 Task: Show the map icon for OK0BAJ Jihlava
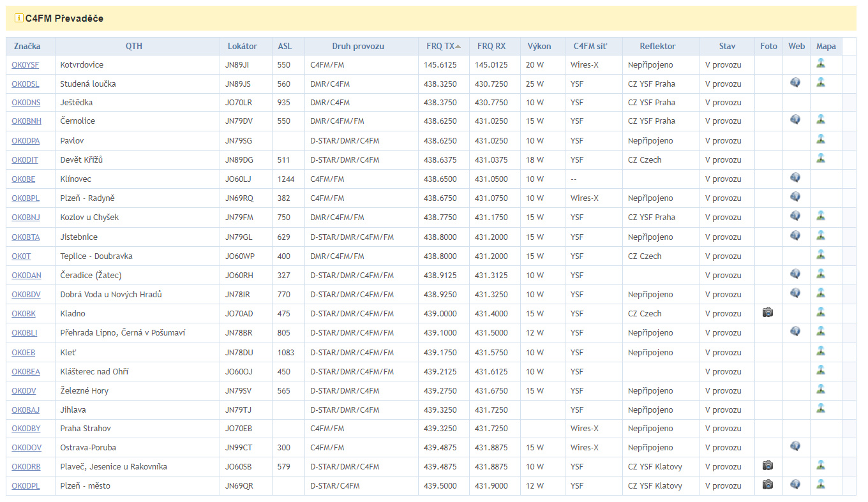821,408
